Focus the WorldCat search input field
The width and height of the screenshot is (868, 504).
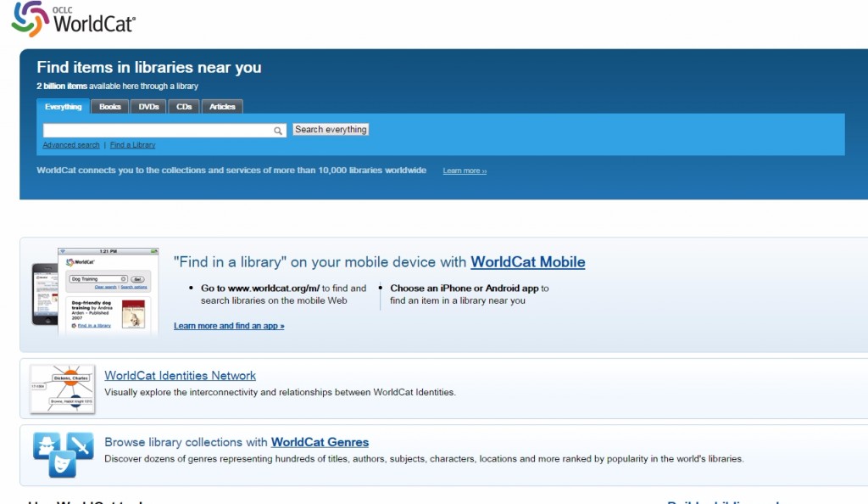164,130
